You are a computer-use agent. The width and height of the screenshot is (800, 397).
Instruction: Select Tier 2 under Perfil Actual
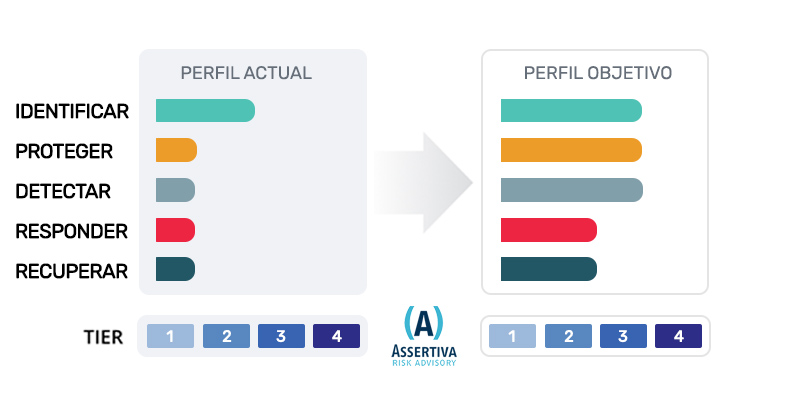pos(227,336)
